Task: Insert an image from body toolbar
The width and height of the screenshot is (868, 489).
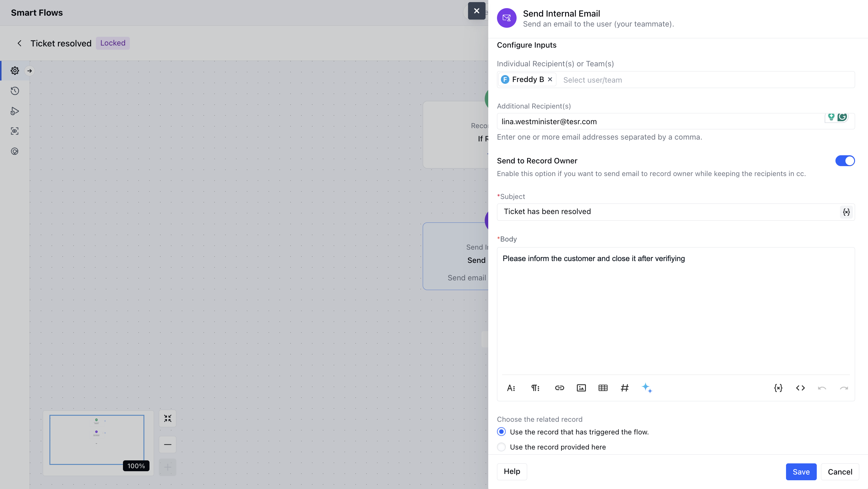Action: 581,388
